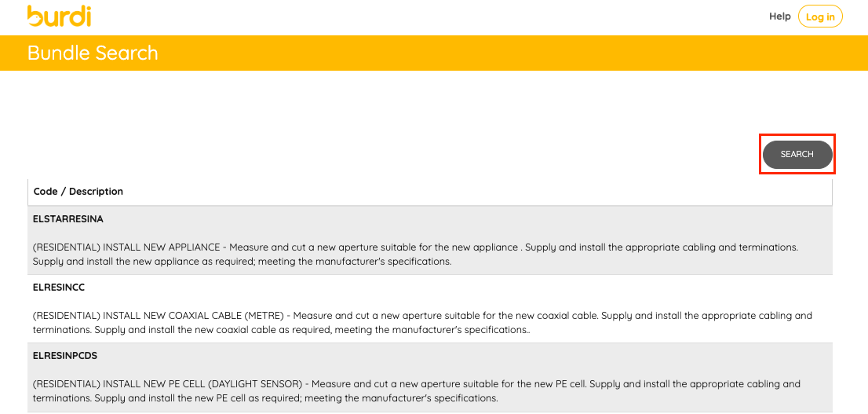Open the ELRESINCC bundle code
The width and height of the screenshot is (868, 414).
[x=58, y=288]
